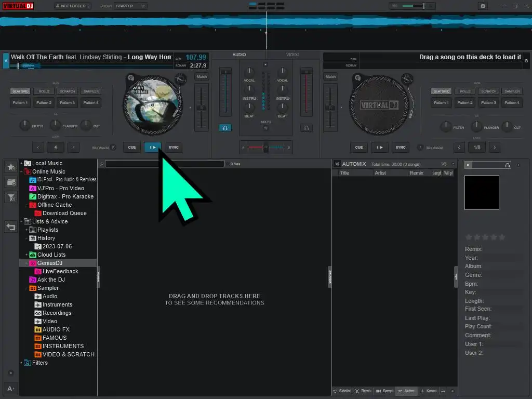
Task: Click the add folder sidebar icon
Action: point(11,182)
